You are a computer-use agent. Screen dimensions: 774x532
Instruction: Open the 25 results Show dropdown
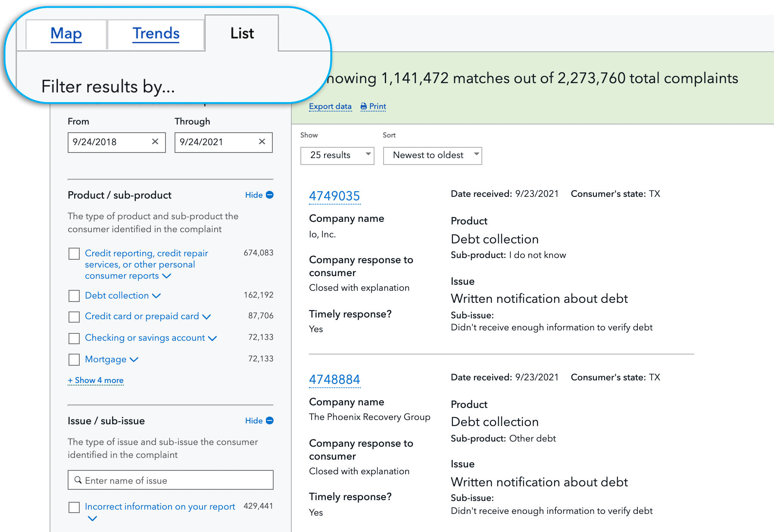337,156
